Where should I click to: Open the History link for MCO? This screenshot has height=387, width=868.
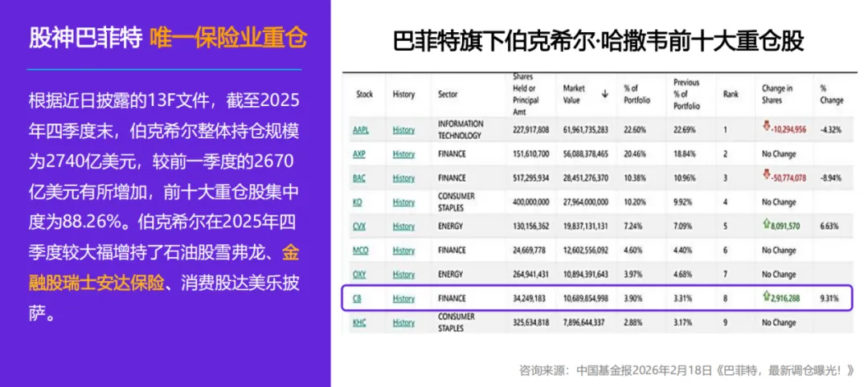403,251
